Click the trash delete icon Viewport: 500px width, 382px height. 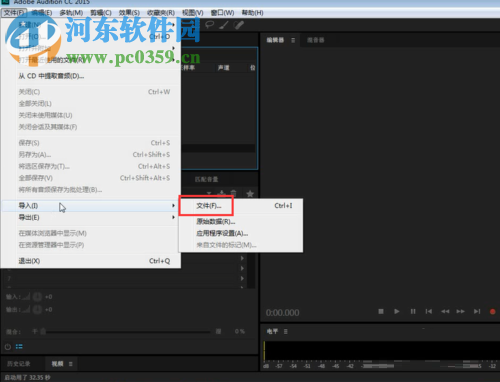(x=234, y=193)
